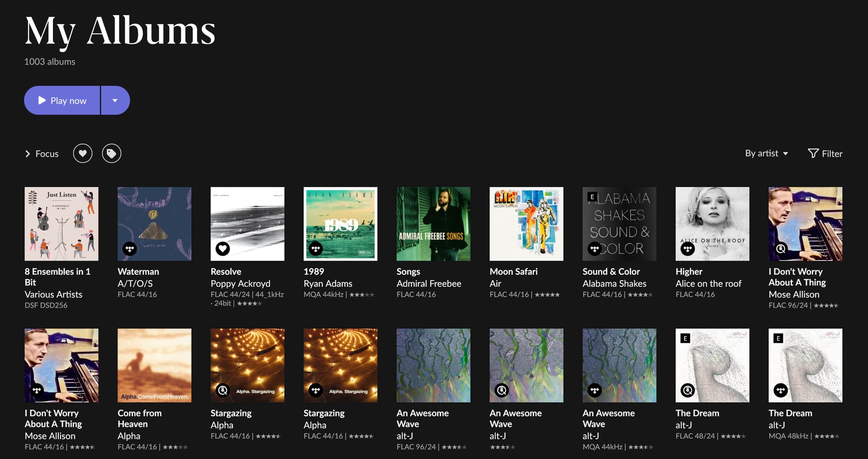Open the Admiral Freebee Songs cover
Viewport: 868px width, 459px height.
point(434,224)
